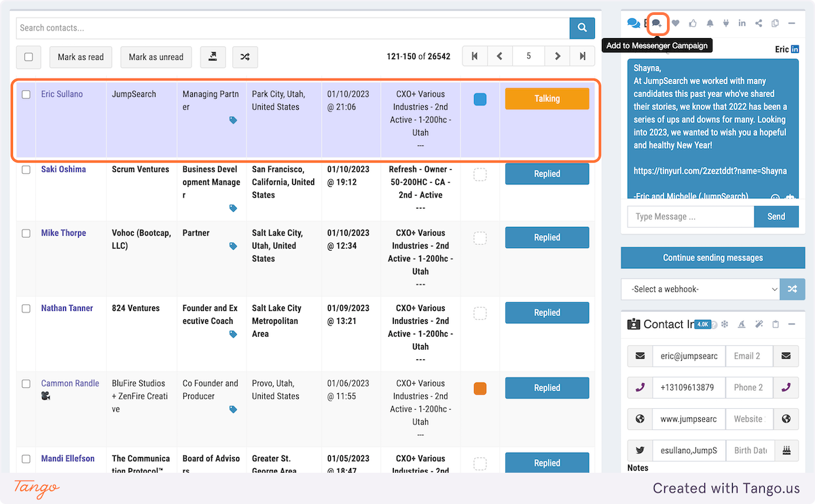815x504 pixels.
Task: Click the export contacts icon button
Action: click(x=213, y=56)
